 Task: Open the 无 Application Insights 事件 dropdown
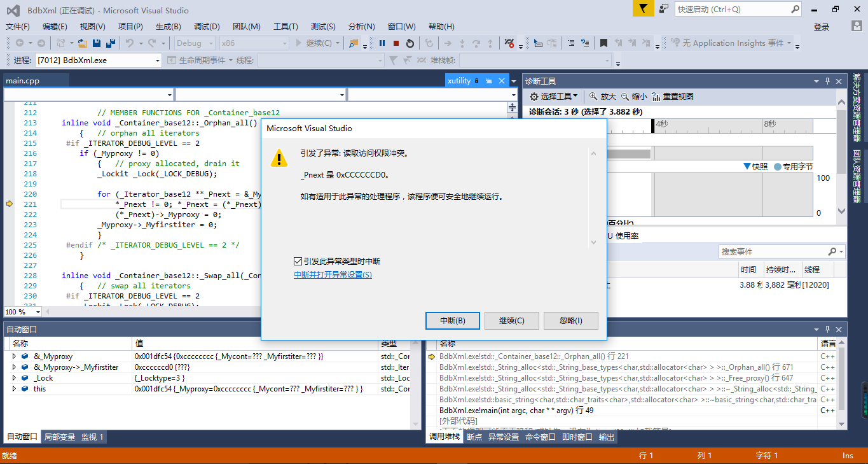tap(731, 43)
